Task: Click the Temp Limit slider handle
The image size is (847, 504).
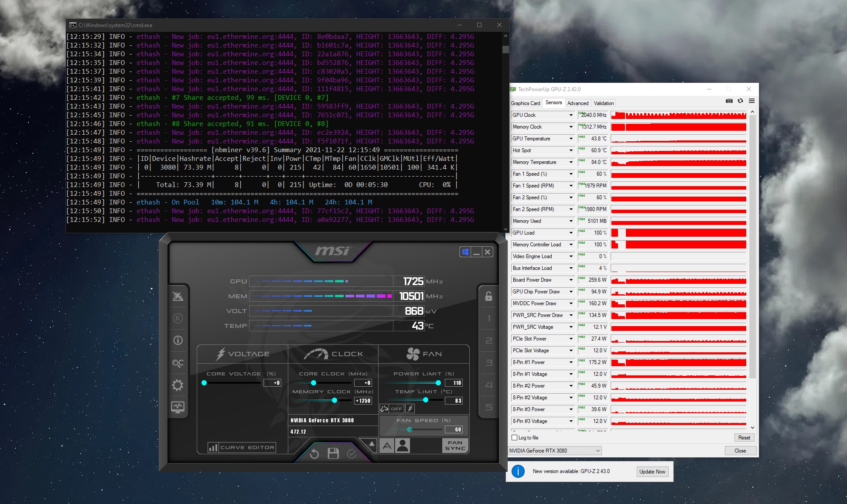Action: tap(426, 400)
